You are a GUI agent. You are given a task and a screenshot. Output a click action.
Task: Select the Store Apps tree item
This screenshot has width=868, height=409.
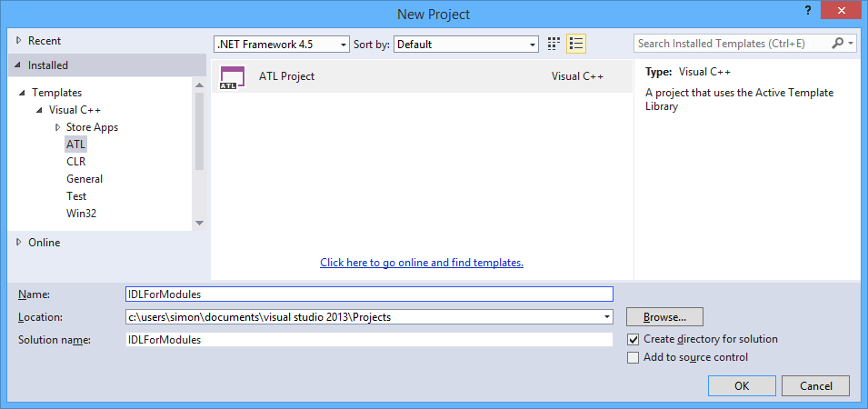tap(92, 127)
